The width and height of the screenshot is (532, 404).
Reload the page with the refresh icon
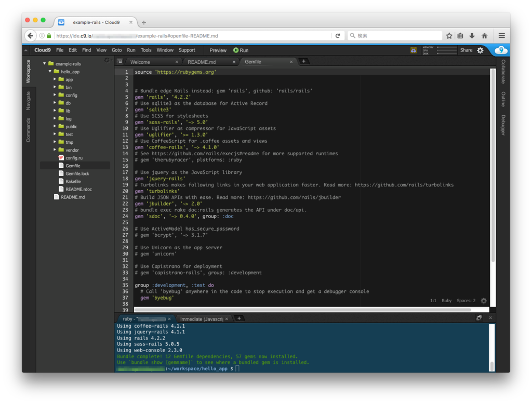click(338, 36)
